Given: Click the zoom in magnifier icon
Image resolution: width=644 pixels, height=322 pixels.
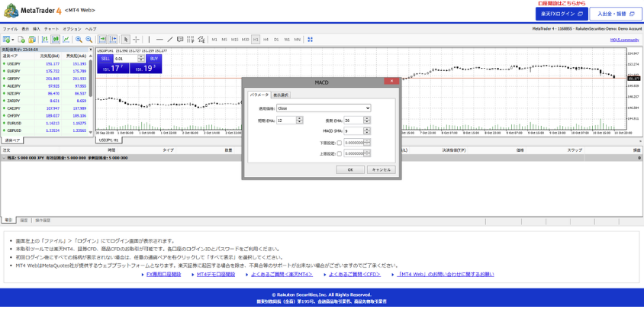Looking at the screenshot, I should click(79, 39).
